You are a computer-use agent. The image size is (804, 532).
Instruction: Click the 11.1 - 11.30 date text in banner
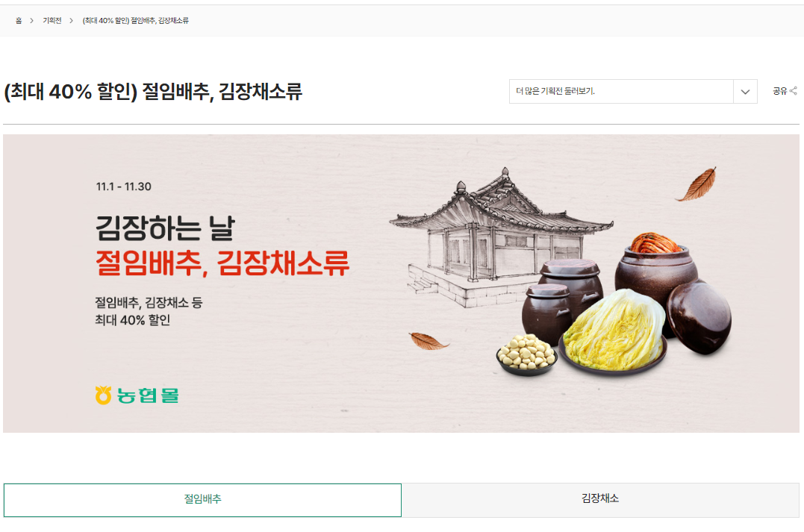pos(124,187)
